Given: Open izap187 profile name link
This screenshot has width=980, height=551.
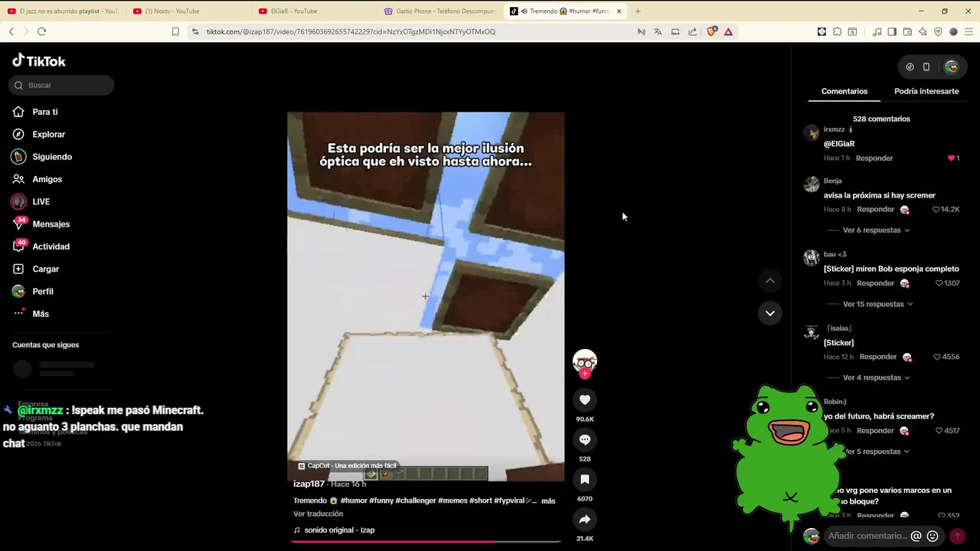Looking at the screenshot, I should (309, 484).
